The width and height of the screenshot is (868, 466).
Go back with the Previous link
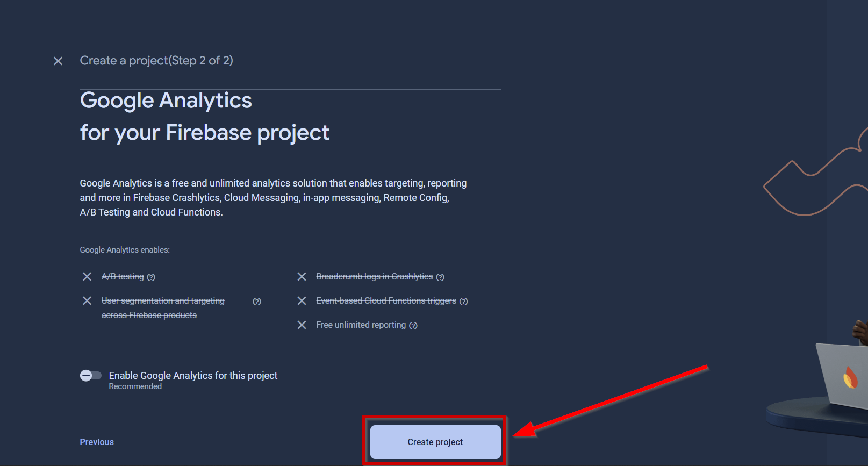[x=97, y=442]
